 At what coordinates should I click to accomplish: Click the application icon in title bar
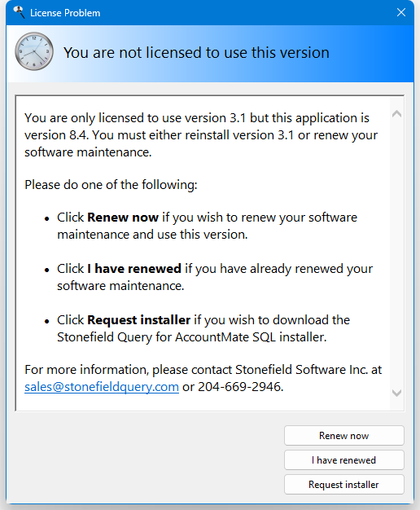19,13
